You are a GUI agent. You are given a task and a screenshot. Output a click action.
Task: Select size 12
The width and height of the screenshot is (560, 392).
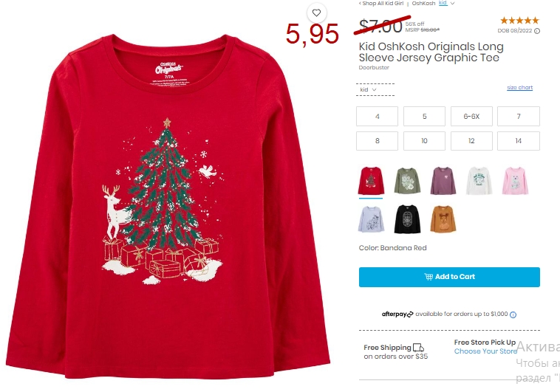click(x=471, y=141)
